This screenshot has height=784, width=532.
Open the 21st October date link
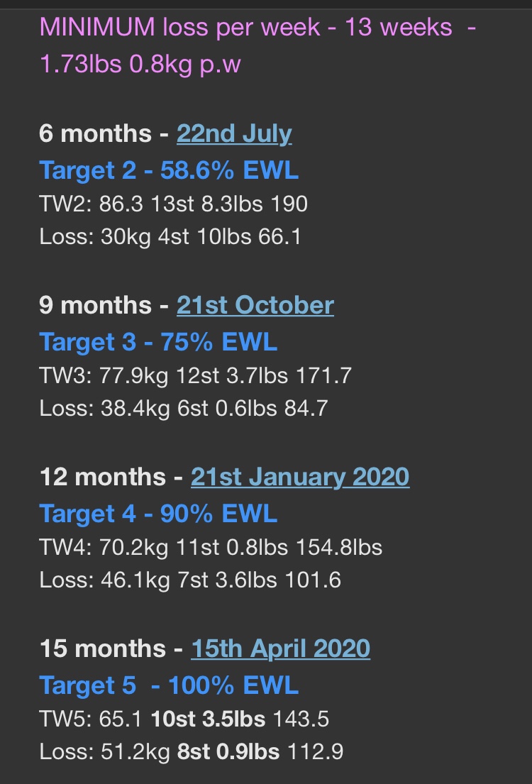(x=255, y=306)
